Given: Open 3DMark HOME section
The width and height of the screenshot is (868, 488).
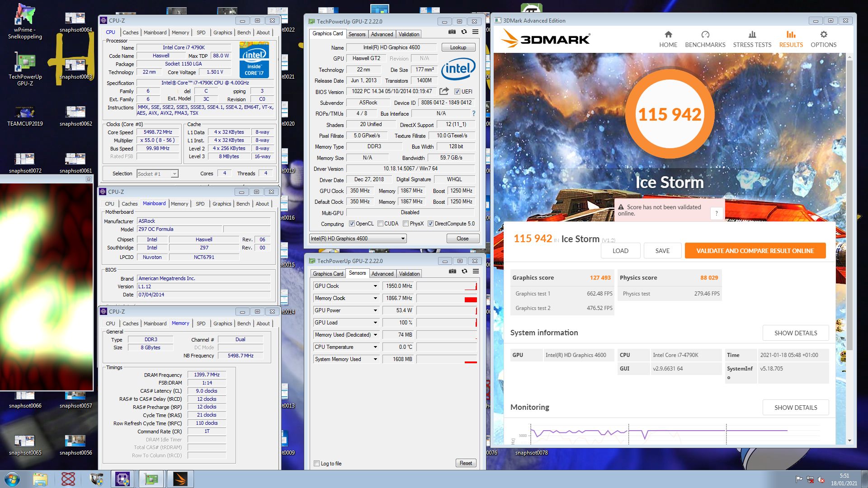Looking at the screenshot, I should 668,39.
